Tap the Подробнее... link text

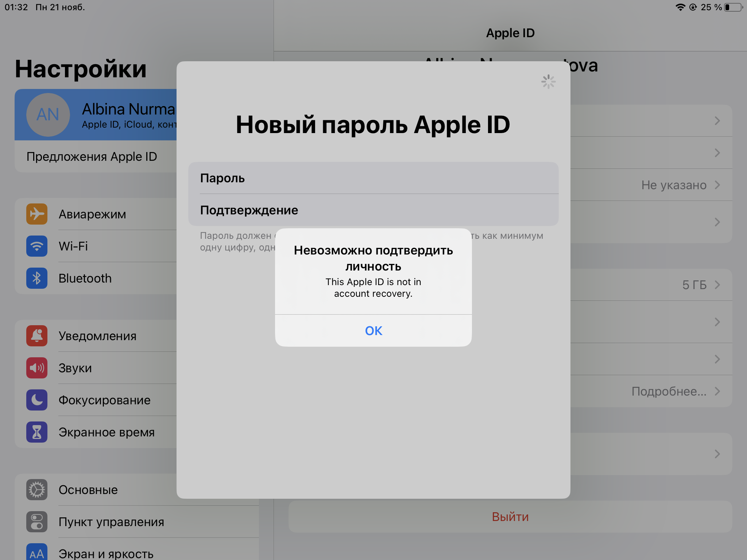[x=669, y=391]
